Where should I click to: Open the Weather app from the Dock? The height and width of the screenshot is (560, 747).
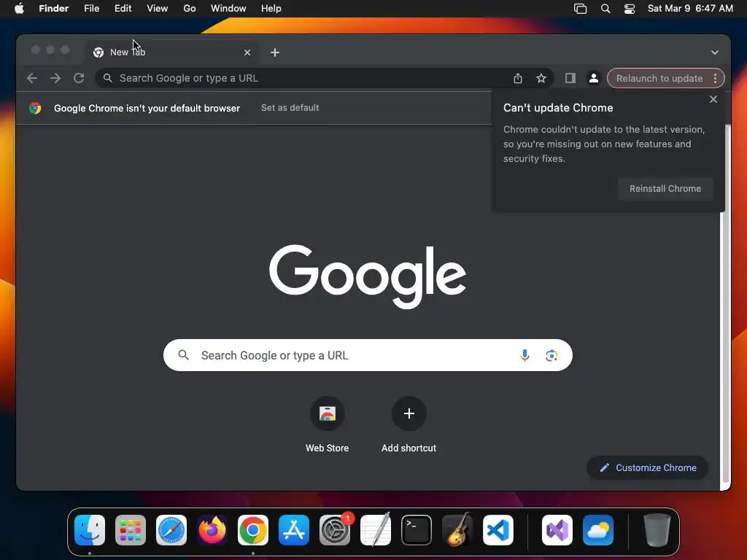[598, 530]
